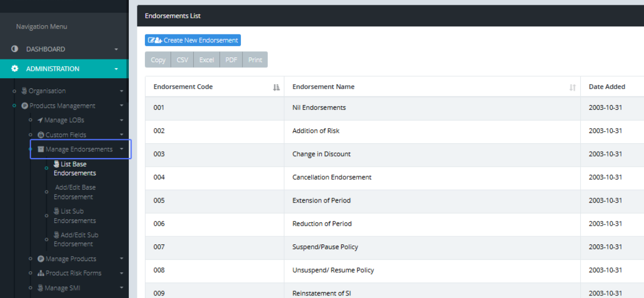Viewport: 644px width, 298px height.
Task: Click the Administration gear icon
Action: point(14,69)
